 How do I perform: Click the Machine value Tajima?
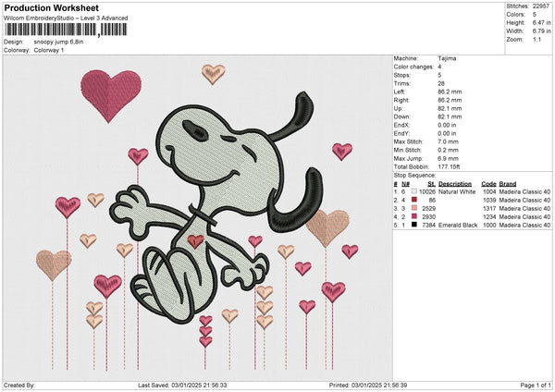click(449, 57)
